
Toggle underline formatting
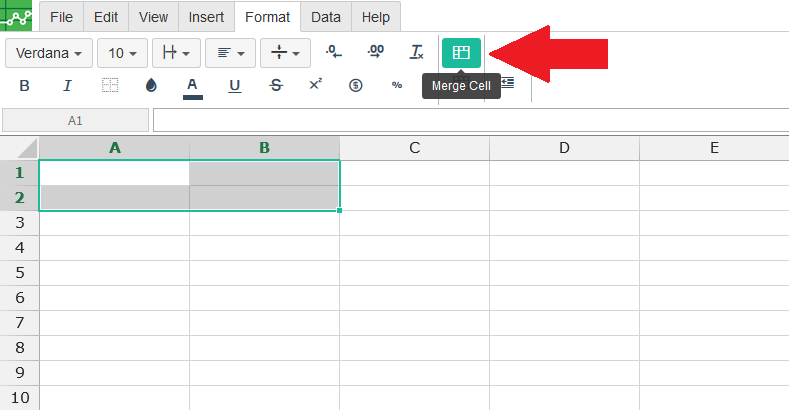point(234,86)
